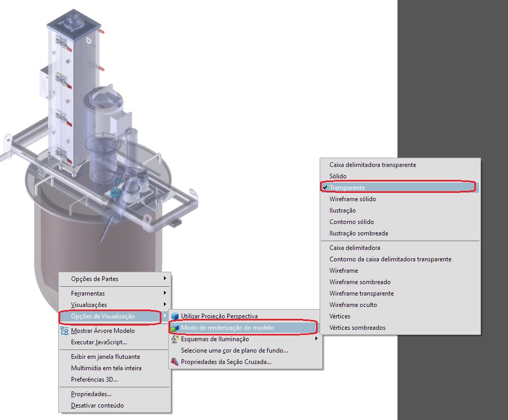Open Propriedades... in context menu
Viewport: 508px width, 420px height.
[115, 394]
